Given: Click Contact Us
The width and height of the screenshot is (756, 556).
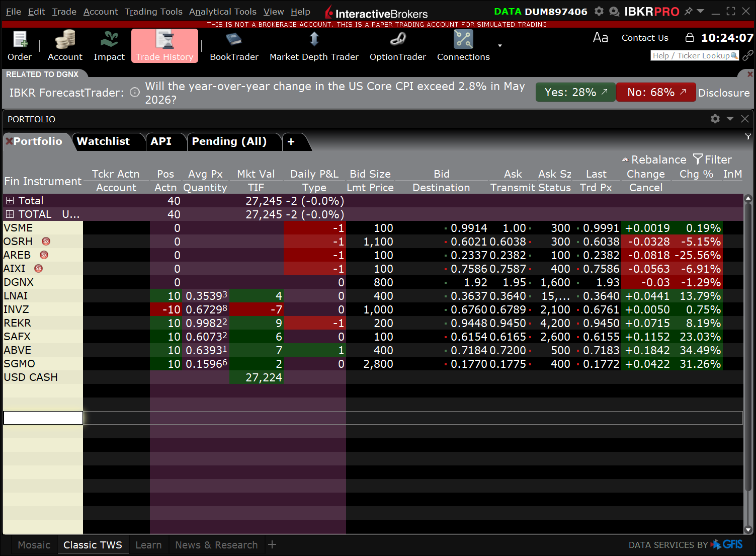Looking at the screenshot, I should click(x=645, y=38).
